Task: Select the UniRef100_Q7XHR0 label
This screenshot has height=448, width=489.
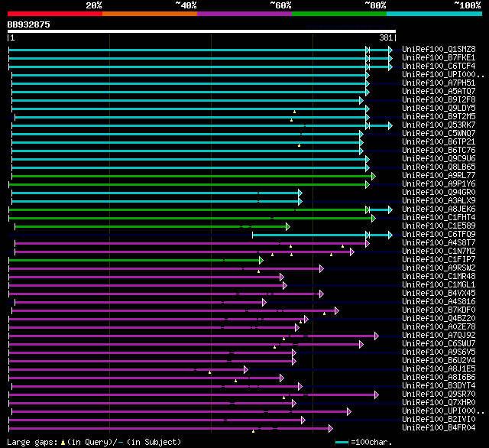Action: (439, 403)
